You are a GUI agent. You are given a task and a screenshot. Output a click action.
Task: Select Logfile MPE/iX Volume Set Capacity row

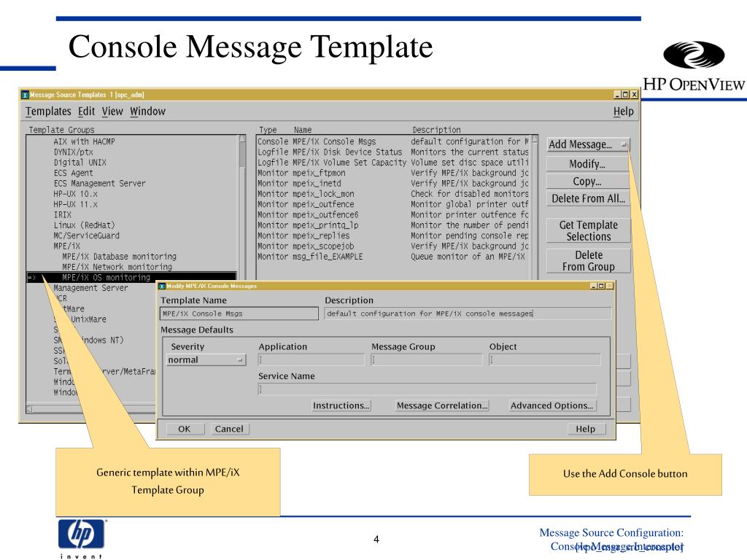(x=393, y=163)
